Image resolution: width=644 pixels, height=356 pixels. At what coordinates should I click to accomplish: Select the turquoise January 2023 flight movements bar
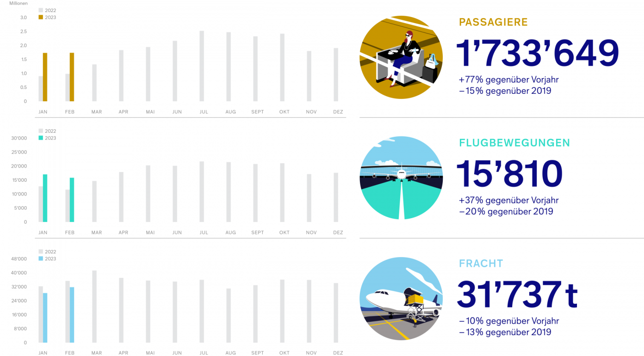coord(45,198)
